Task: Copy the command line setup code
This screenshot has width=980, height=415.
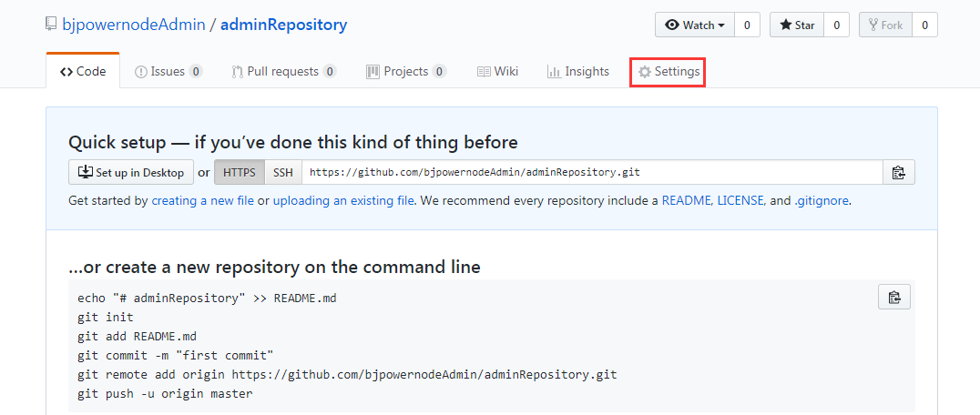Action: 893,298
